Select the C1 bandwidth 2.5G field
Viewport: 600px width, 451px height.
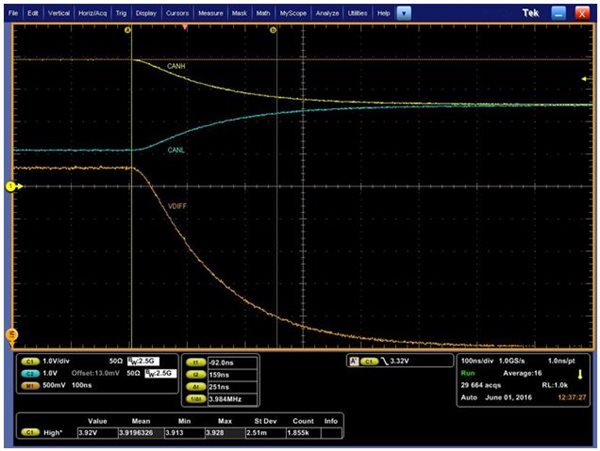143,361
